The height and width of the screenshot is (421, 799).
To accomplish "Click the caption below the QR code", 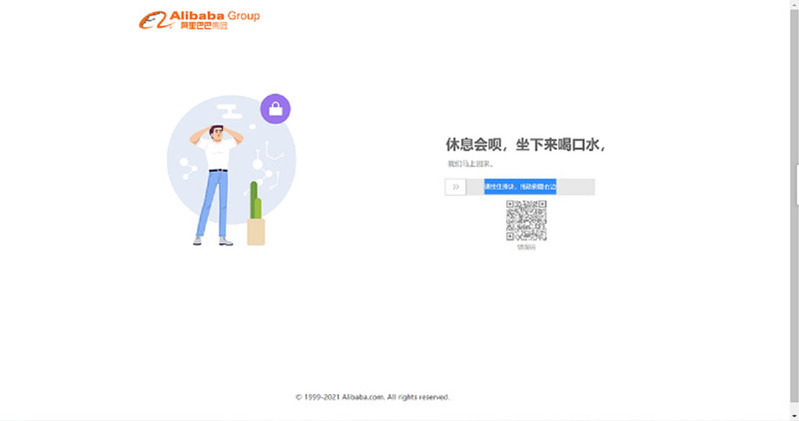I will (x=526, y=247).
